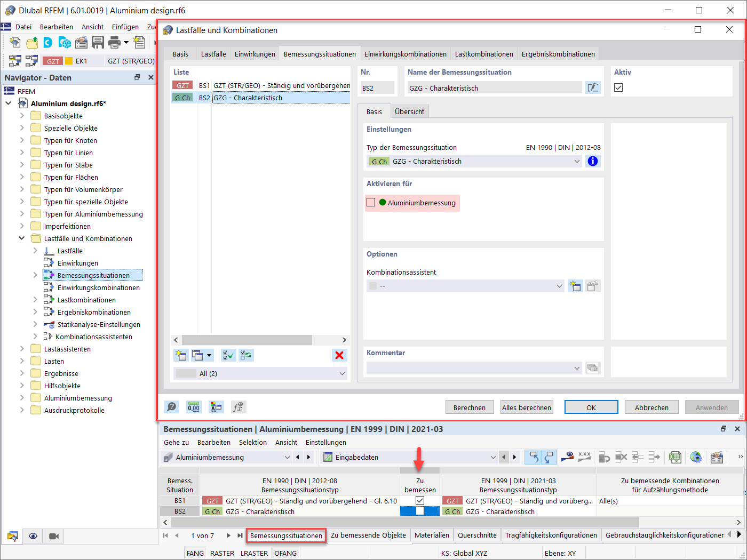Switch to the Lastfälle tab

pyautogui.click(x=213, y=54)
